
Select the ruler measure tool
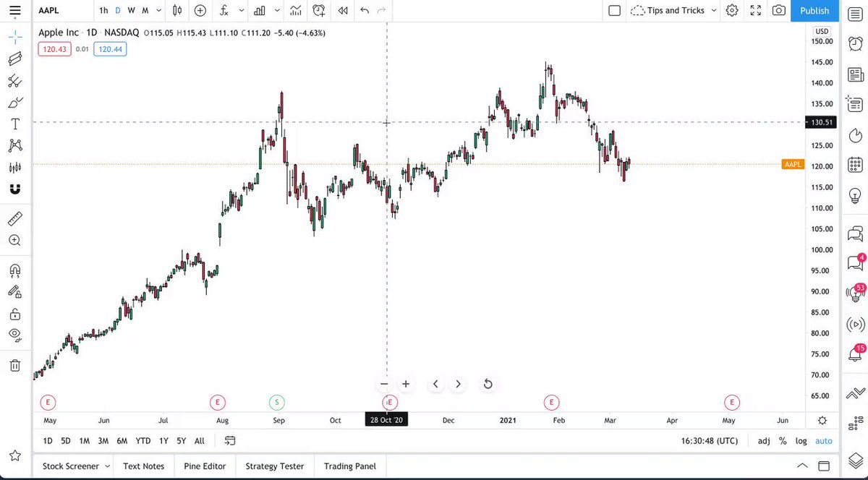coord(14,218)
